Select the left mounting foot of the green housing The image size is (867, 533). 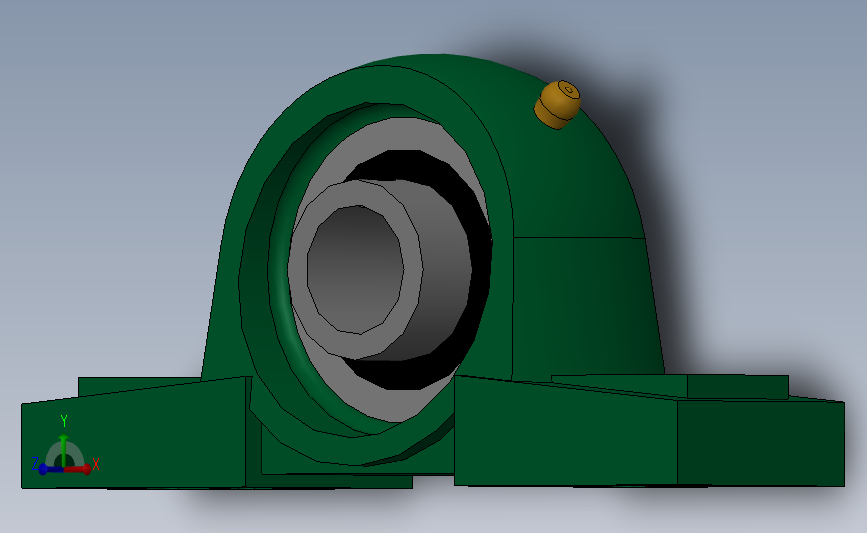(x=133, y=434)
